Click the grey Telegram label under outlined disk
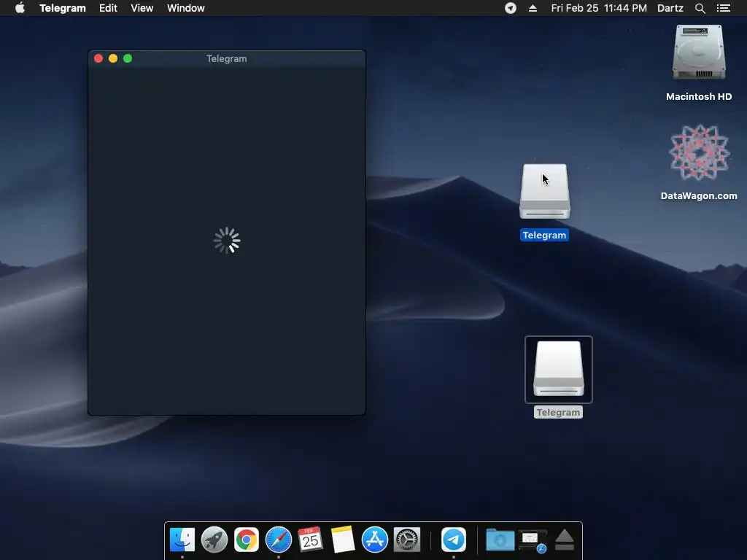747x560 pixels. (x=558, y=413)
